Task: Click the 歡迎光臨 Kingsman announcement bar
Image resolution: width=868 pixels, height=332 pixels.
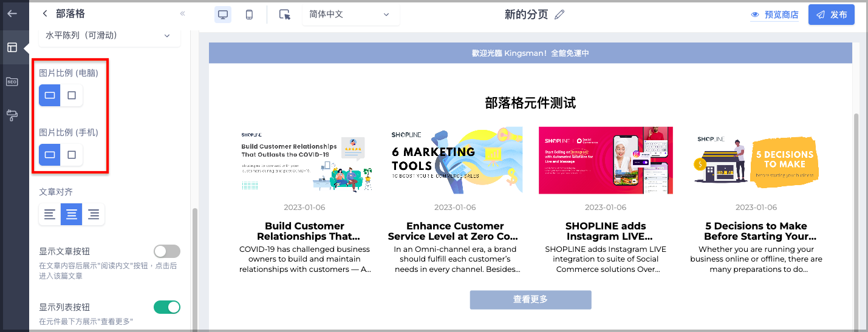Action: click(530, 53)
